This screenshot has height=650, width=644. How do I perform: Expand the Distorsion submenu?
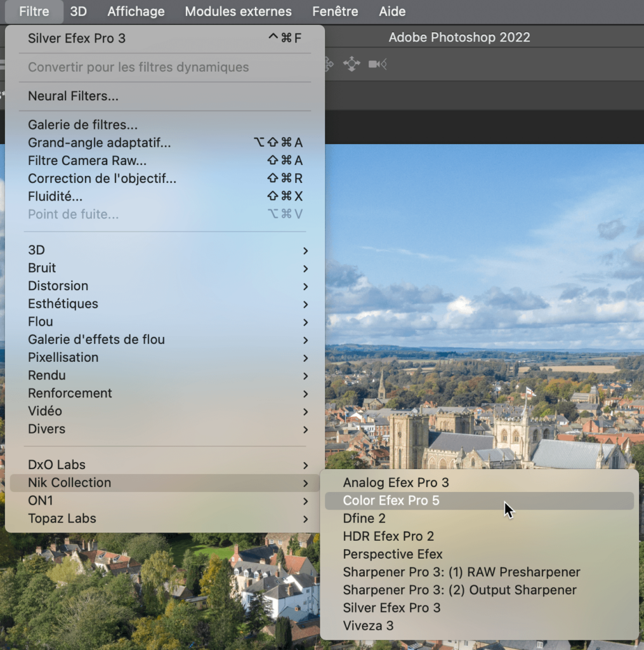click(x=164, y=286)
